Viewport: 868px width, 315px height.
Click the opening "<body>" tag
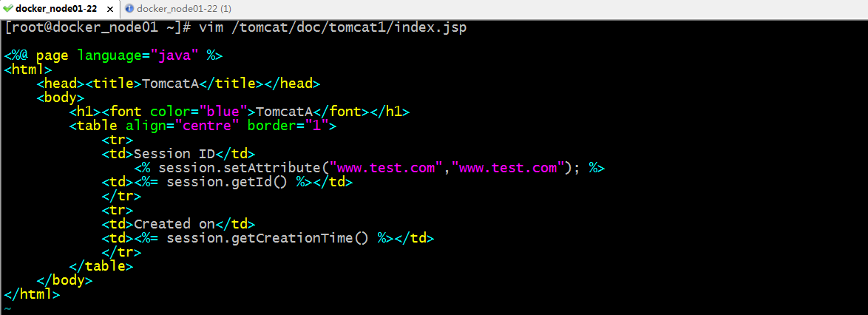point(61,98)
